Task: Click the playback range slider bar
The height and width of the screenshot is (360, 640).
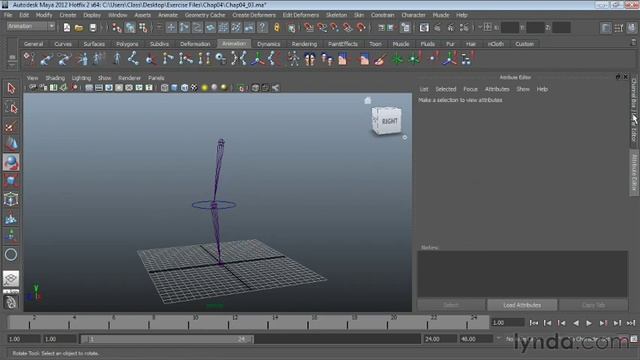Action: (x=167, y=339)
